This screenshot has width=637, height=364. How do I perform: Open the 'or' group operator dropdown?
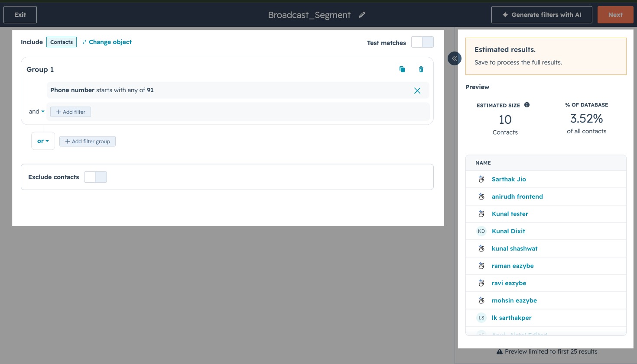coord(43,141)
